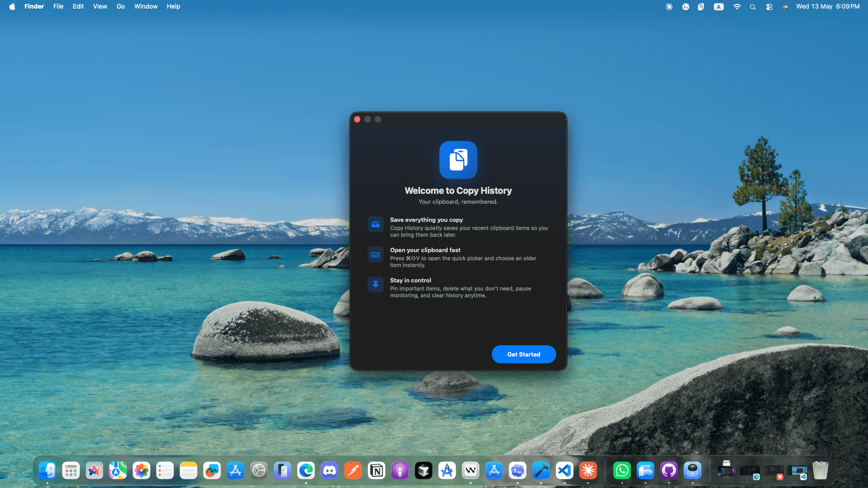The height and width of the screenshot is (488, 868).
Task: Click the Get Started button
Action: click(x=524, y=354)
